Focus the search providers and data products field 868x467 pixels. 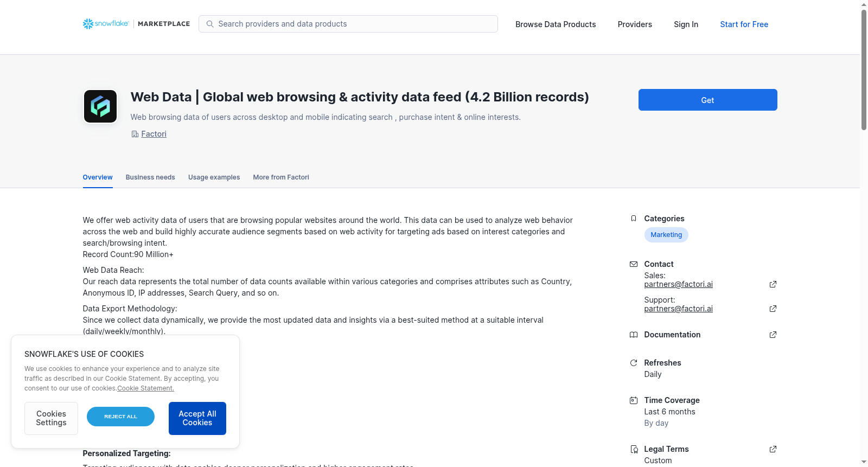point(348,24)
